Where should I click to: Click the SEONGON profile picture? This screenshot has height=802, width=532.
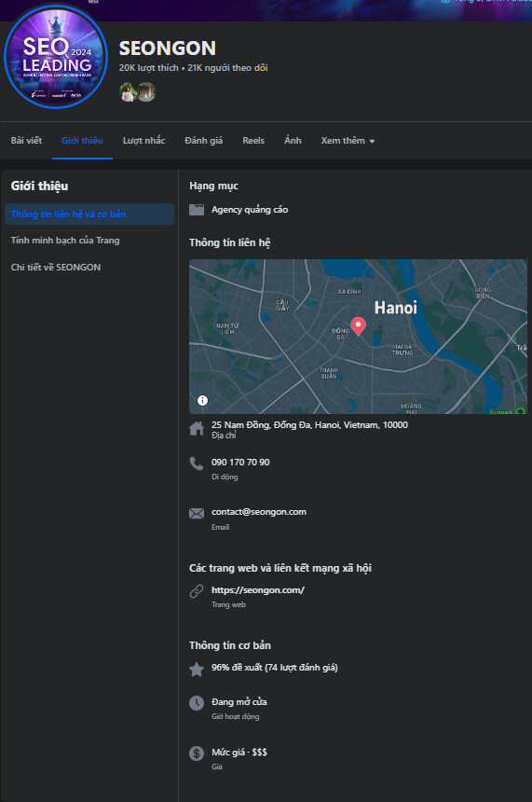[56, 56]
